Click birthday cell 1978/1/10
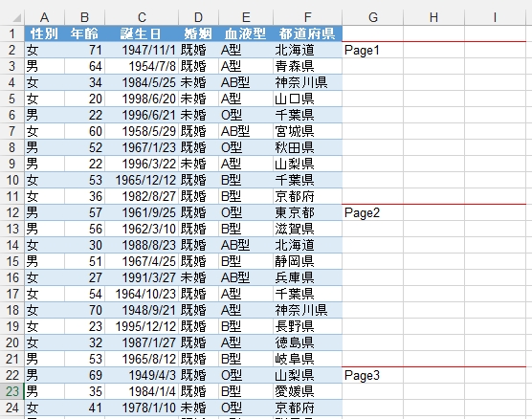 coord(142,408)
